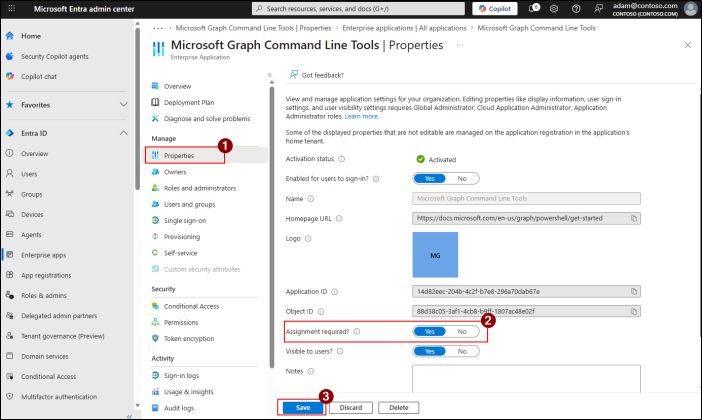This screenshot has height=420, width=702.
Task: Click the Usage & insights icon
Action: (x=155, y=391)
